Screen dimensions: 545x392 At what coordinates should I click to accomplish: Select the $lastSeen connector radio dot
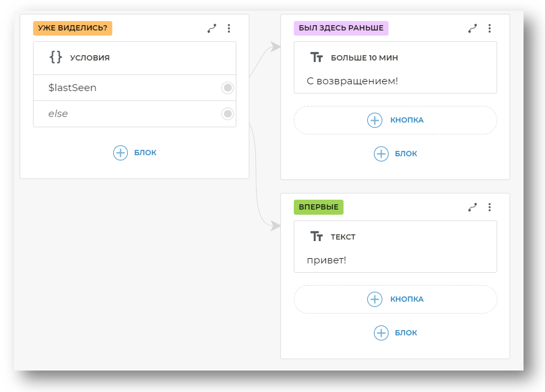pyautogui.click(x=228, y=88)
